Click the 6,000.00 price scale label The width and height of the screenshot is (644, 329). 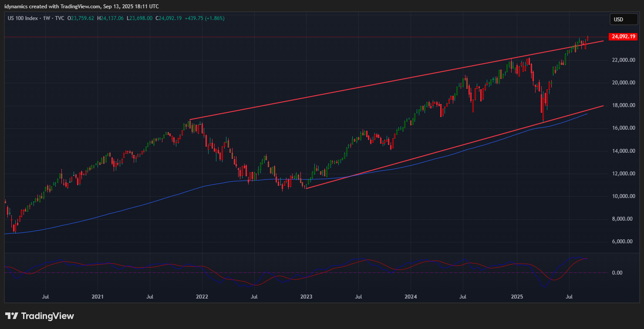pos(622,242)
